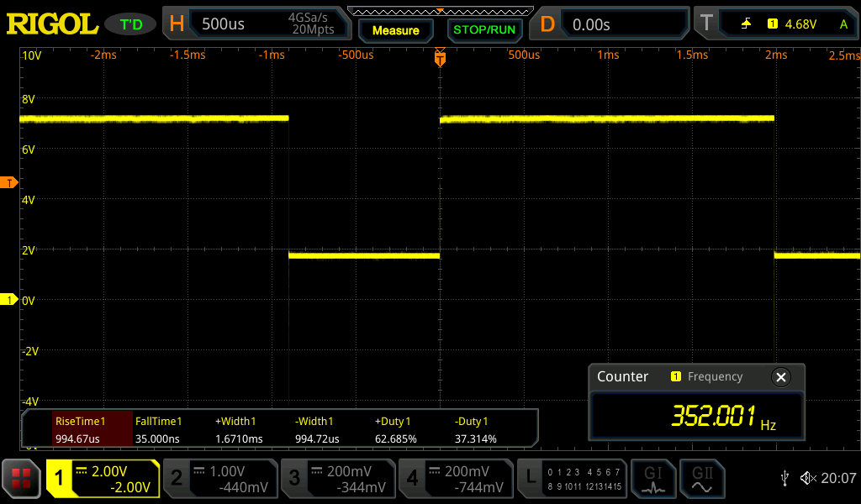Open trigger settings showing 4.68V
Image resolution: width=861 pixels, height=504 pixels.
787,24
